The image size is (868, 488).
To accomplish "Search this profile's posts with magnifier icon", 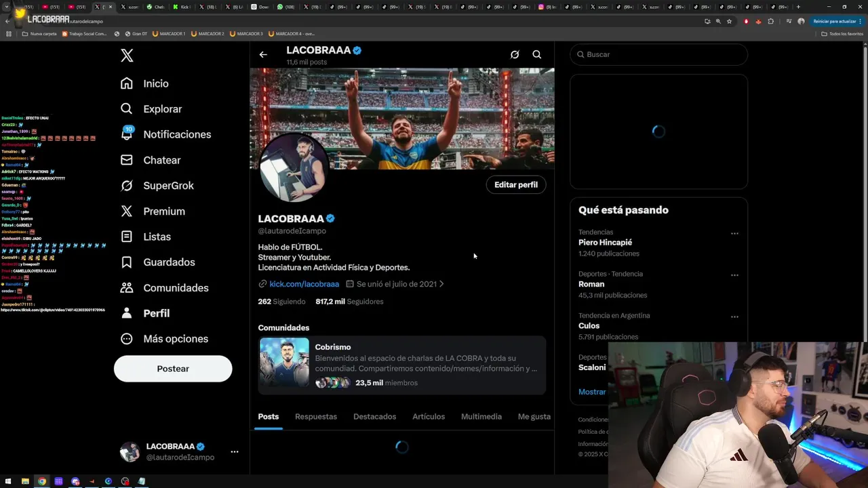I will (537, 55).
